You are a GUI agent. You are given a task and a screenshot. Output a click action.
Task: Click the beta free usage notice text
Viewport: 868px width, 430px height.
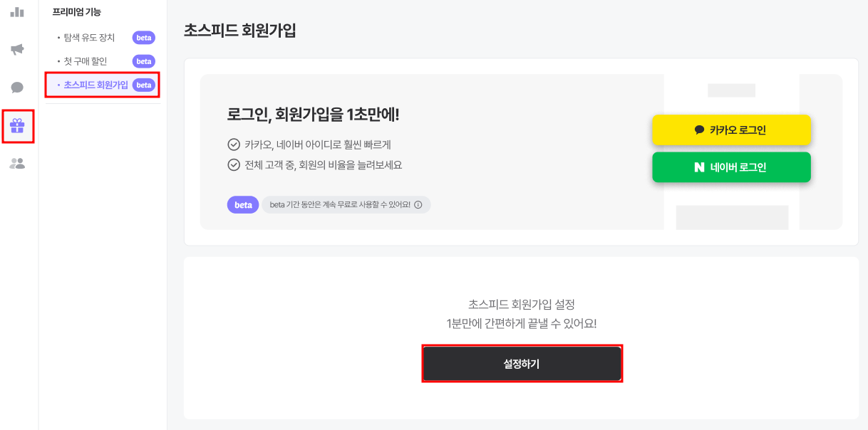[340, 205]
